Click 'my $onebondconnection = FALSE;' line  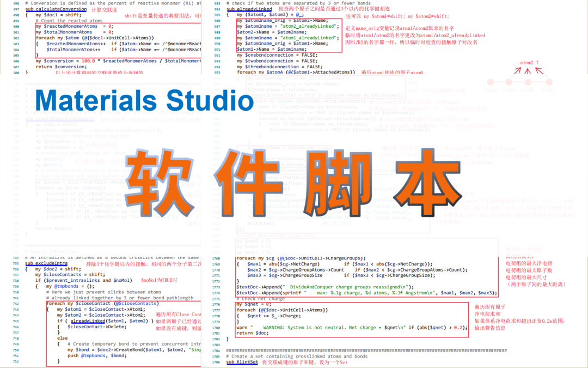coord(277,55)
